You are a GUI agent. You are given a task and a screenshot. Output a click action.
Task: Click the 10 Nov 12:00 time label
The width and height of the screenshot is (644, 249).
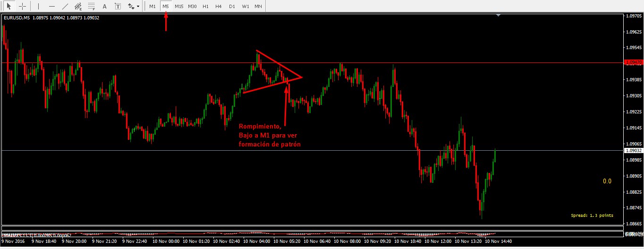439,241
